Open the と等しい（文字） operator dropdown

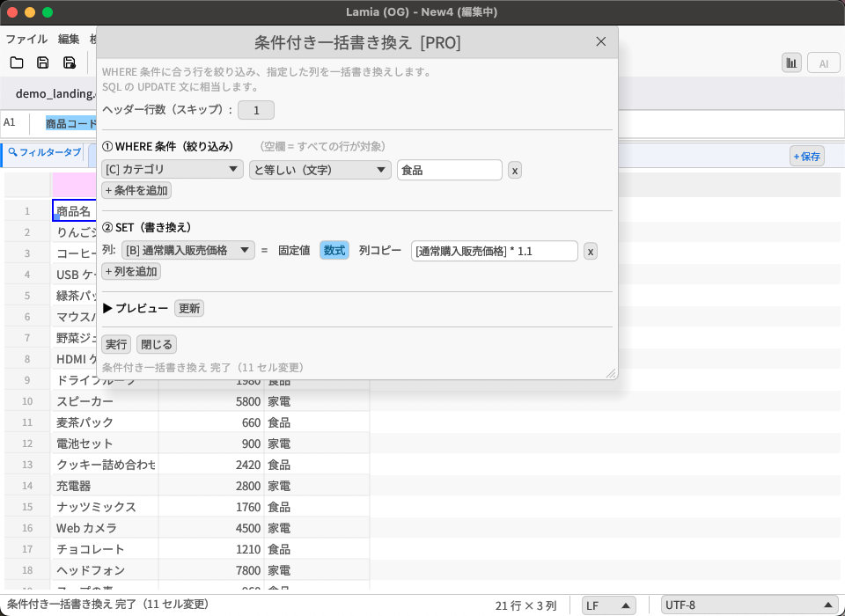click(x=320, y=170)
